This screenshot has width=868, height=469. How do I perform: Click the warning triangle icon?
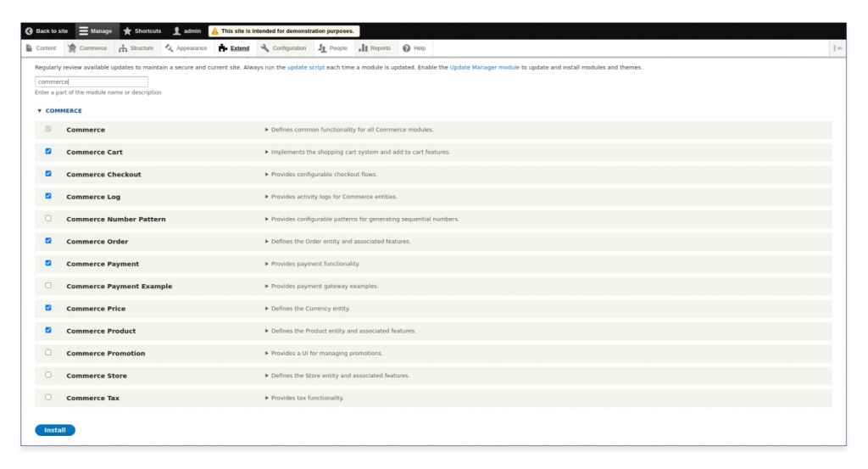tap(214, 31)
